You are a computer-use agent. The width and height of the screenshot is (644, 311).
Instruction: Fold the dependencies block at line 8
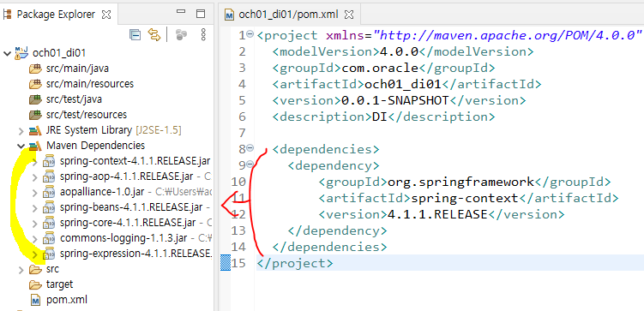250,148
